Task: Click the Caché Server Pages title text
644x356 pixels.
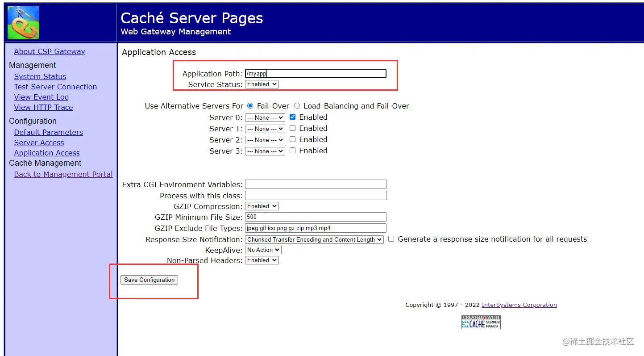Action: [192, 18]
